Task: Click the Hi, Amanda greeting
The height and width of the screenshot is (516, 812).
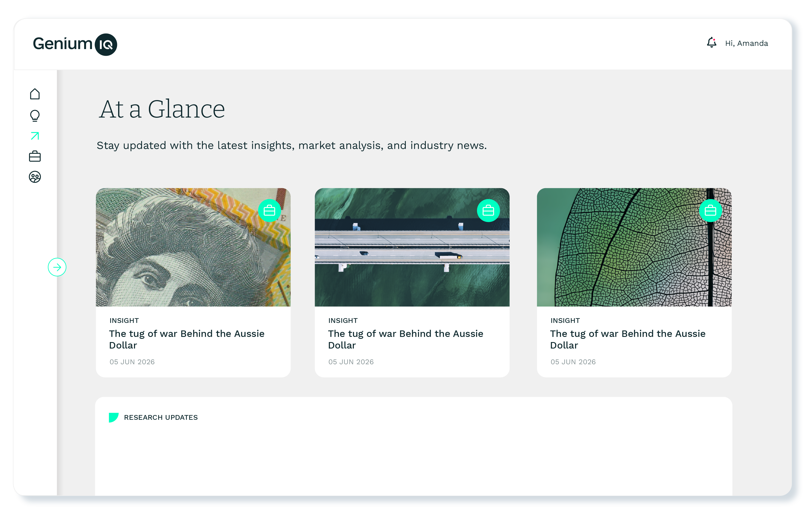Action: point(746,43)
